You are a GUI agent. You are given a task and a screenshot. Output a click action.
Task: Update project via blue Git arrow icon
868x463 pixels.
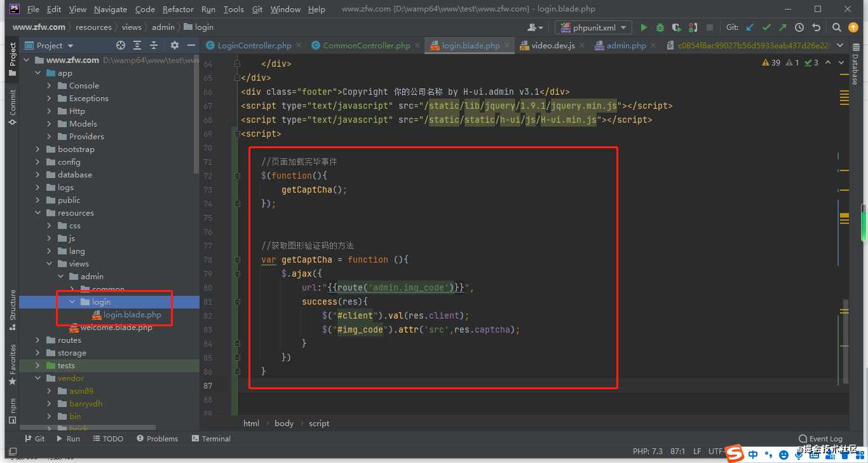click(x=750, y=27)
